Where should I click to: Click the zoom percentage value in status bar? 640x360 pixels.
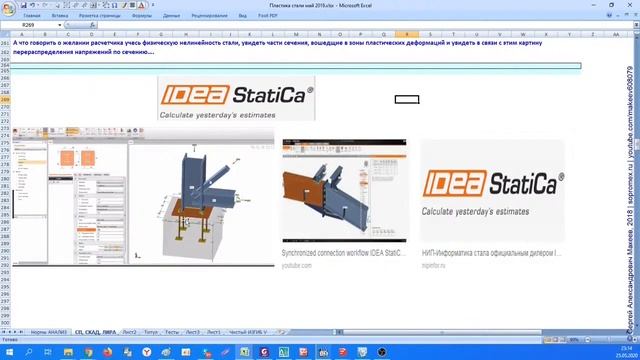click(x=574, y=340)
